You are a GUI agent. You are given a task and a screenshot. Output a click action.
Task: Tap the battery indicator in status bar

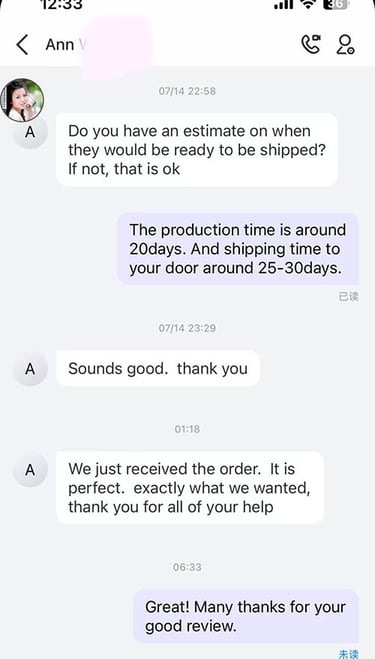[336, 4]
